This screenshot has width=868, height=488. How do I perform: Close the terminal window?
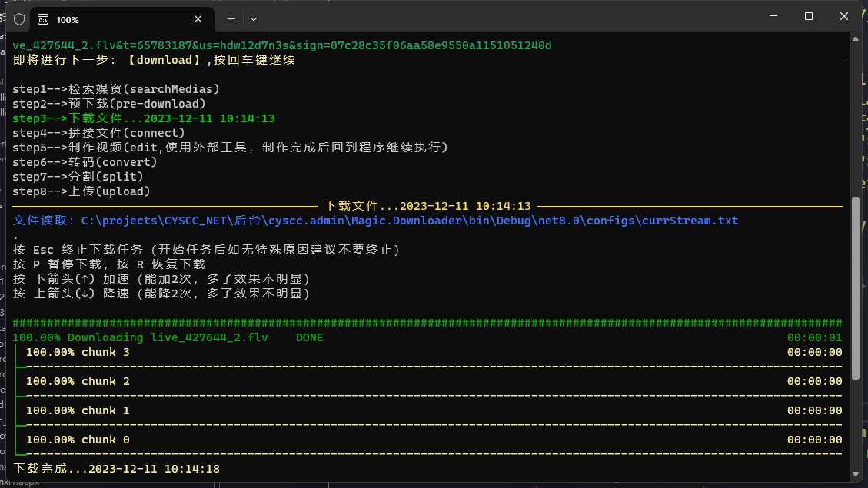tap(844, 16)
